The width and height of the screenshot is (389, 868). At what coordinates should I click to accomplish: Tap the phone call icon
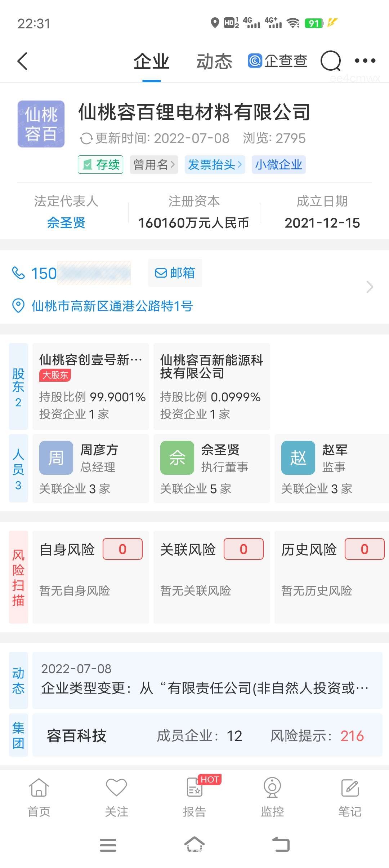pyautogui.click(x=18, y=273)
